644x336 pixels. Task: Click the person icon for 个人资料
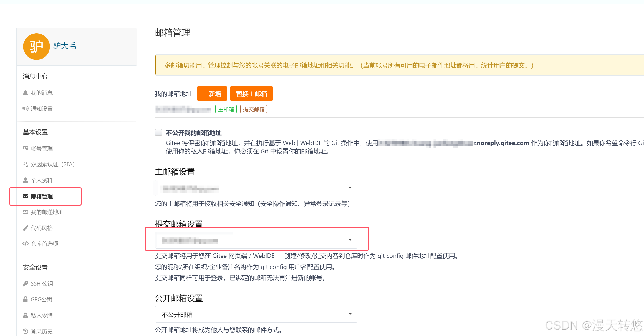coord(25,180)
